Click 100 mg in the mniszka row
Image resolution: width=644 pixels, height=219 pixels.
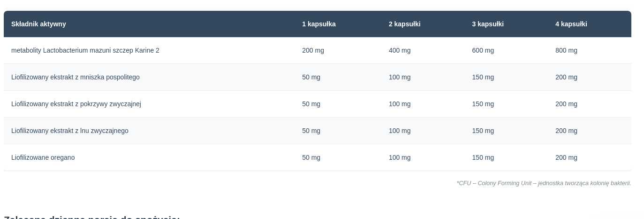(x=400, y=77)
